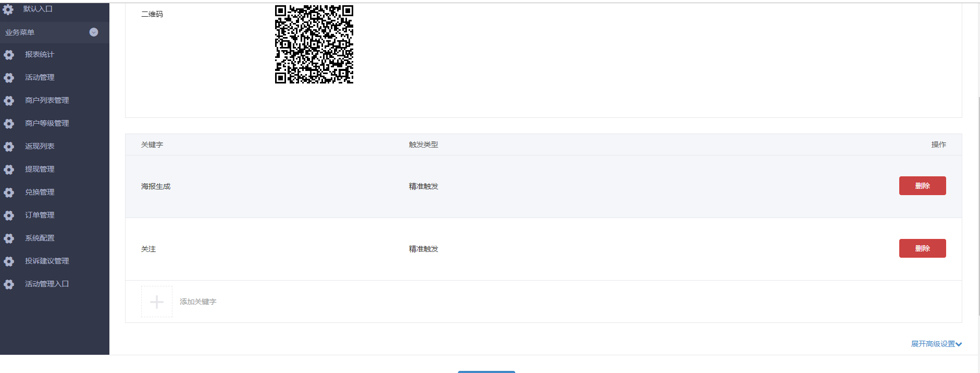The image size is (980, 373).
Task: Open 投诉建议管理 in sidebar
Action: pos(47,261)
